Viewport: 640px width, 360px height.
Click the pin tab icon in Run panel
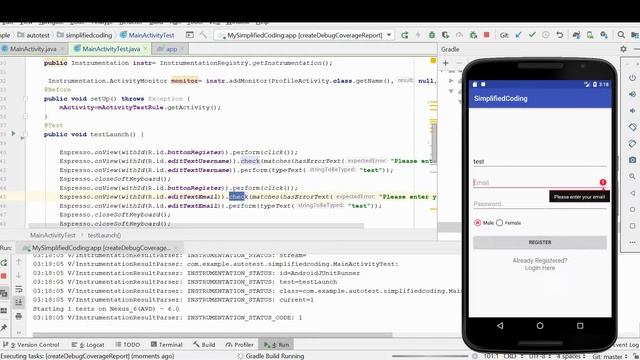[x=4, y=327]
